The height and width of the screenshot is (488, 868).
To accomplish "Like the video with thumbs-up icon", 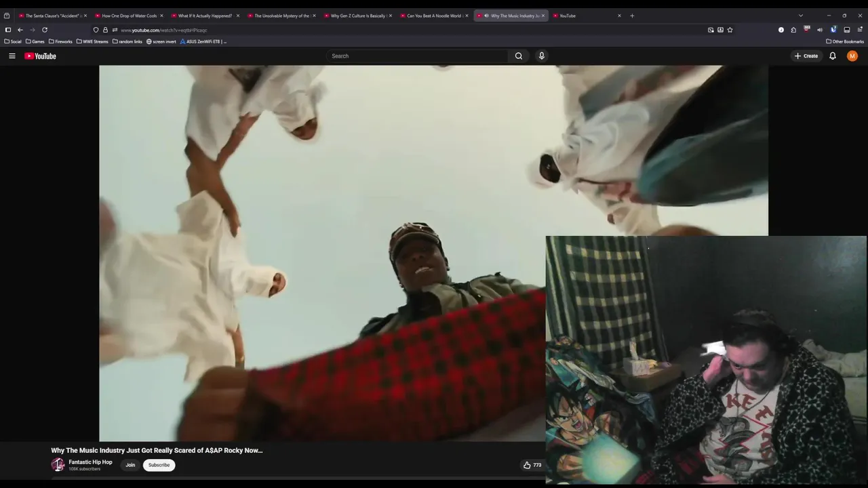I will point(527,465).
